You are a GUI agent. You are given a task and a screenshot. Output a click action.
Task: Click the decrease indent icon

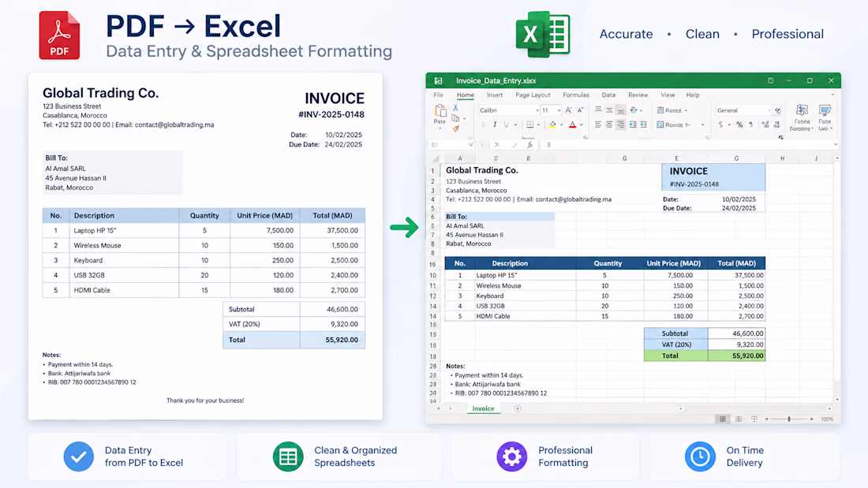[x=633, y=125]
